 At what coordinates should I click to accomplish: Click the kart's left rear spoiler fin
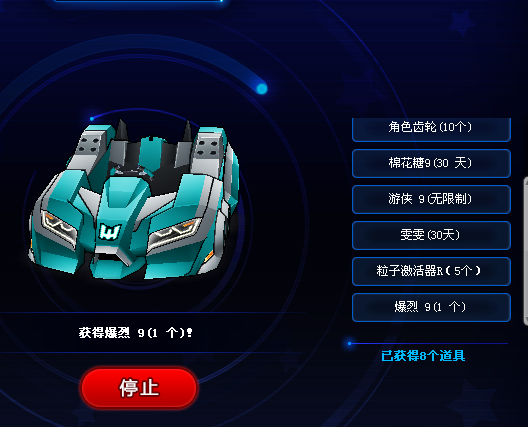[122, 129]
